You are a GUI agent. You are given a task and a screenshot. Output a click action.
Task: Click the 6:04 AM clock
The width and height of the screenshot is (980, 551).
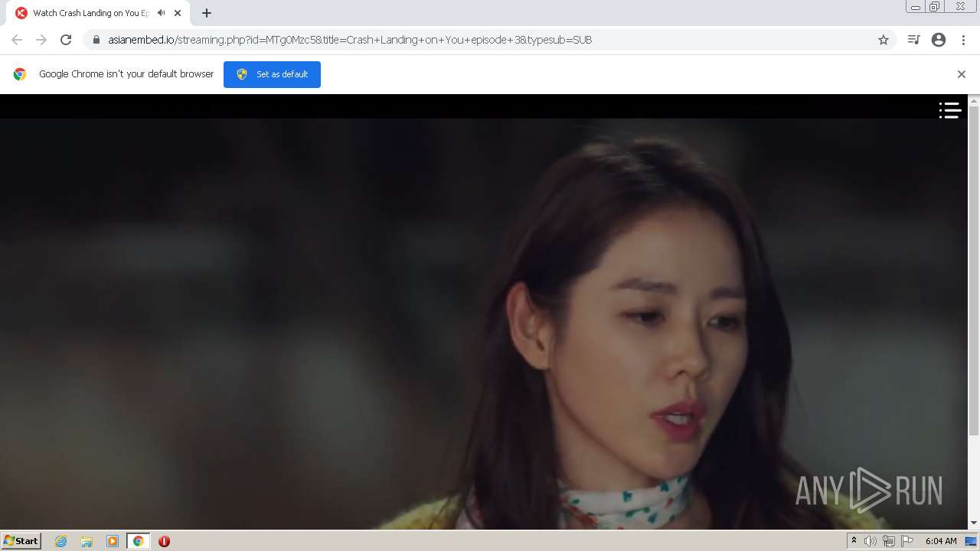pyautogui.click(x=941, y=541)
